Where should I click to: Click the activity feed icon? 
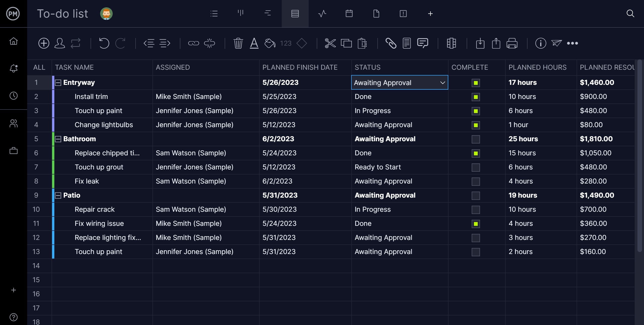point(322,14)
